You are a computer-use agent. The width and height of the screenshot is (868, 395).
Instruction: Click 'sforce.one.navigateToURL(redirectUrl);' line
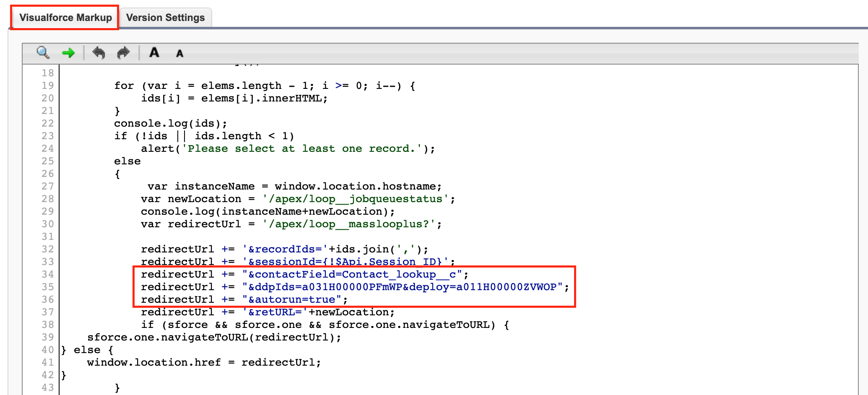click(214, 337)
